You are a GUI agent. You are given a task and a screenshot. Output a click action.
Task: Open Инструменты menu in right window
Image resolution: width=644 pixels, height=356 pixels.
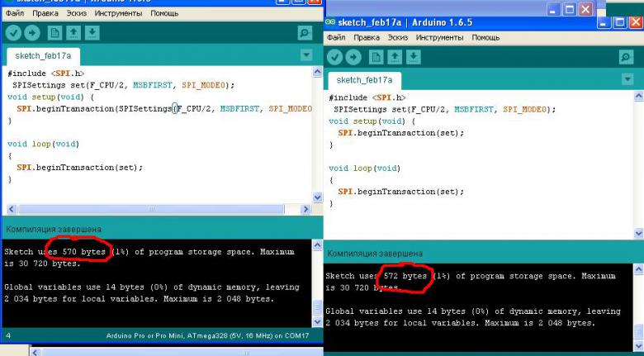439,37
